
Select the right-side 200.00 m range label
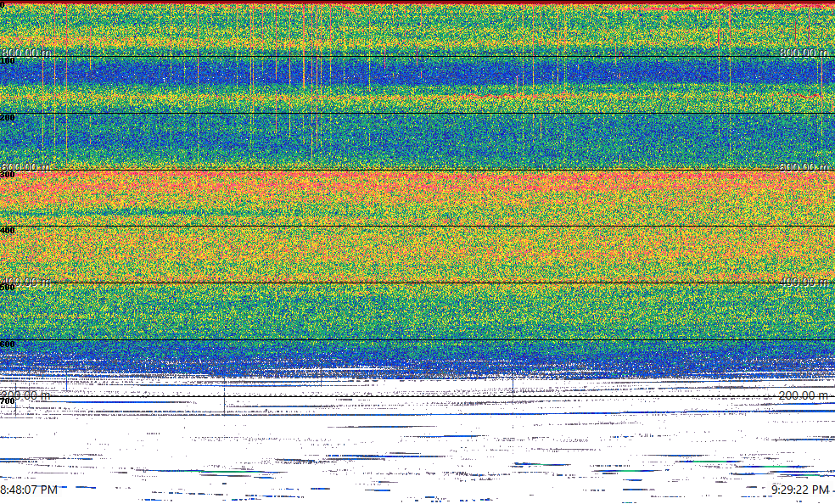pyautogui.click(x=804, y=395)
